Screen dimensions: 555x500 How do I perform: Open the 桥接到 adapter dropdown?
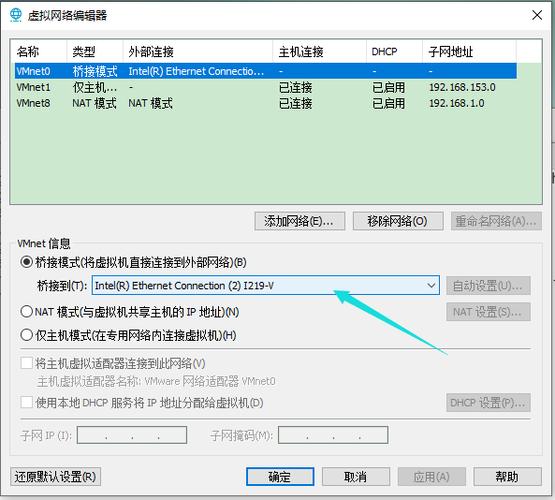266,285
